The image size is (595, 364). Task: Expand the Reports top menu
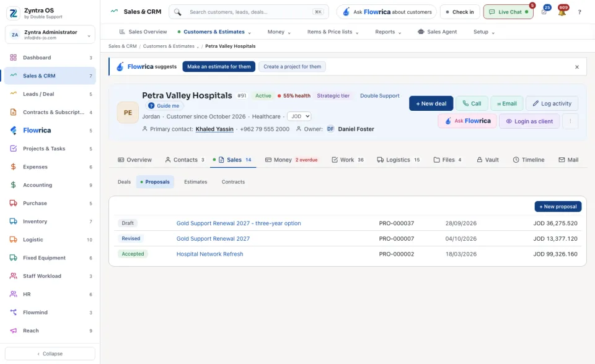click(x=388, y=32)
